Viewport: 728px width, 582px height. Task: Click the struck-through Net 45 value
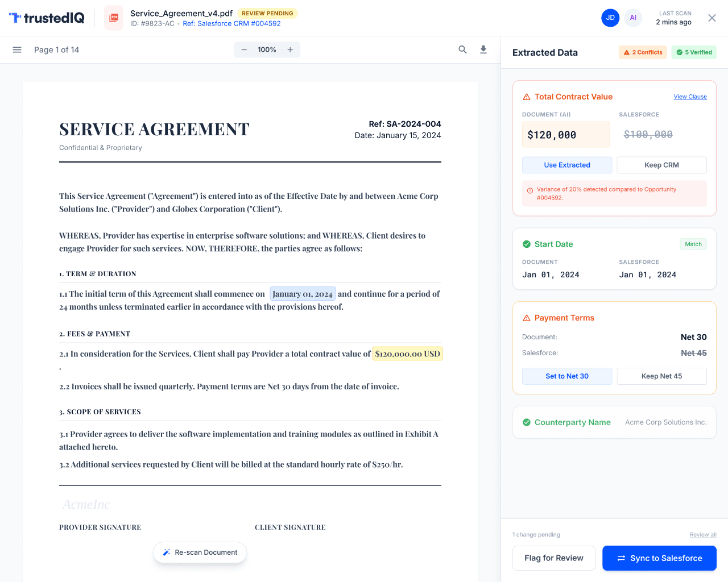pos(694,353)
